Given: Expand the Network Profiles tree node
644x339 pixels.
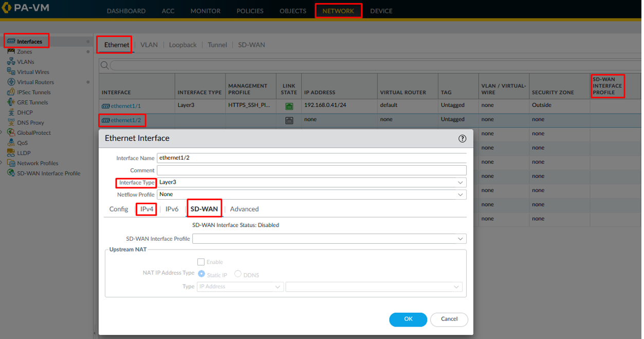Looking at the screenshot, I should click(x=2, y=163).
